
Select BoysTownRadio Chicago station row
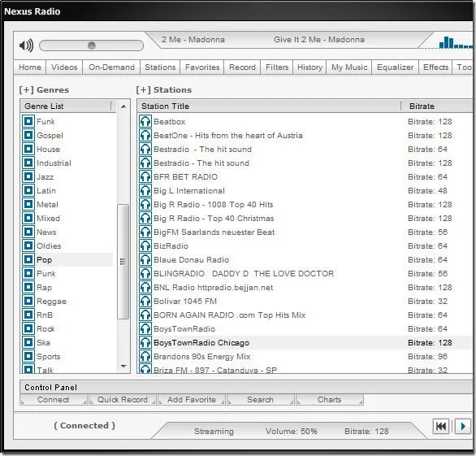click(305, 343)
